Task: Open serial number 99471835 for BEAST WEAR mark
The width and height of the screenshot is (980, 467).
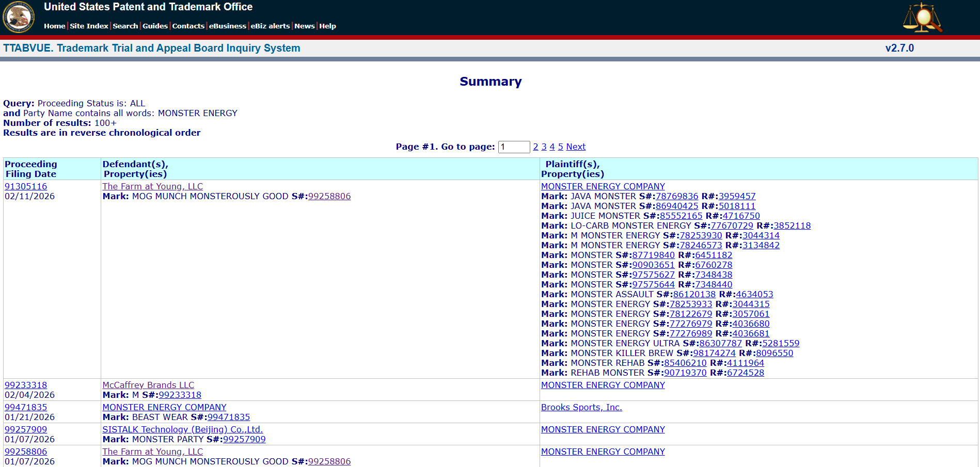Action: [229, 417]
